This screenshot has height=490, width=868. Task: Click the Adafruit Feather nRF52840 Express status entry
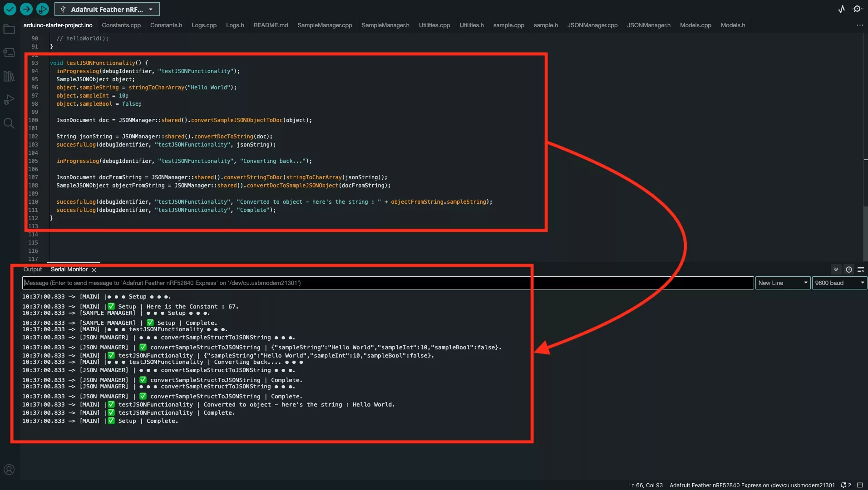coord(752,485)
